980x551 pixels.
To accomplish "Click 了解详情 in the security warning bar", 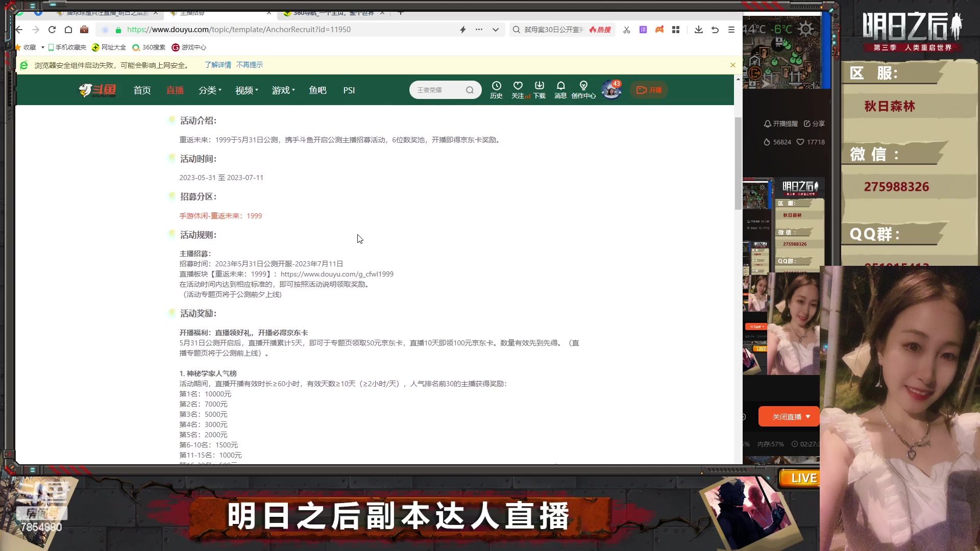I will [x=218, y=65].
